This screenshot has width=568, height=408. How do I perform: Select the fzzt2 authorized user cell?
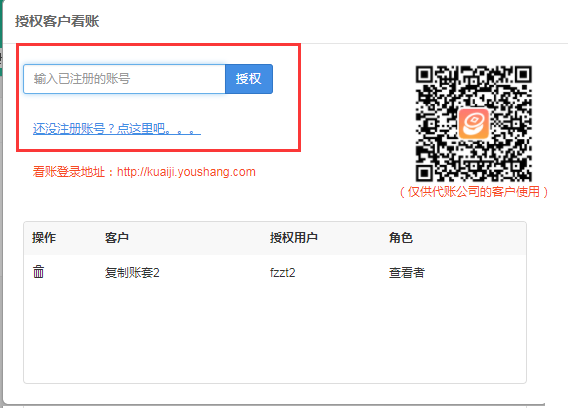tap(283, 272)
